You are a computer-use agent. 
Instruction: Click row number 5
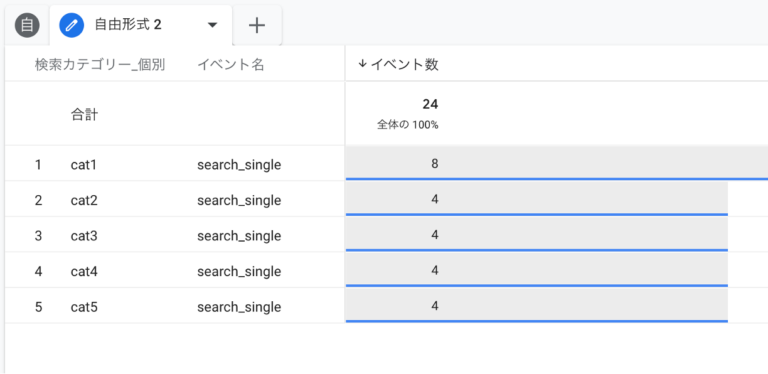pyautogui.click(x=38, y=307)
